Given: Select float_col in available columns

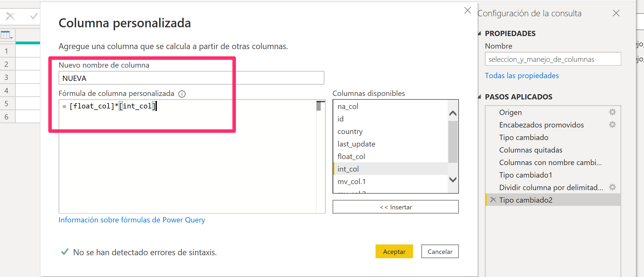Looking at the screenshot, I should [x=390, y=157].
